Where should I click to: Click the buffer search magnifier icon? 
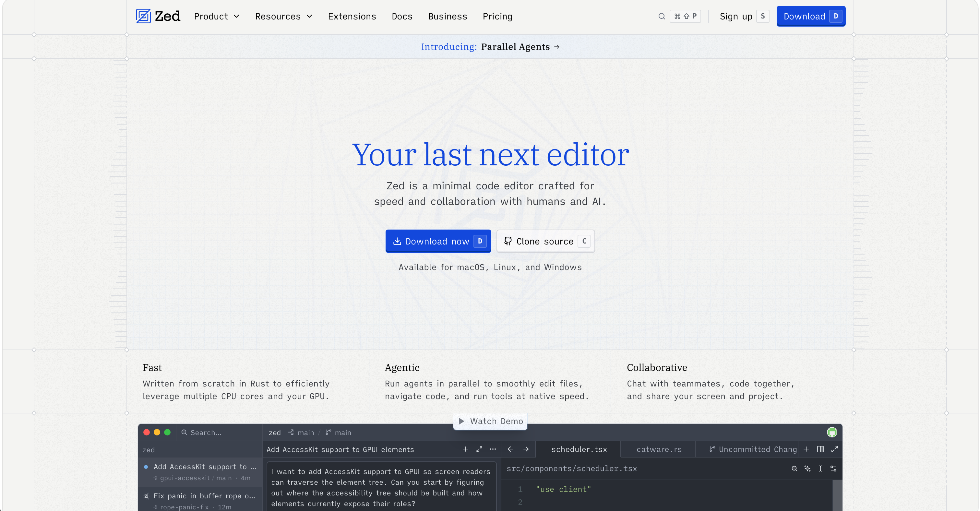coord(795,469)
